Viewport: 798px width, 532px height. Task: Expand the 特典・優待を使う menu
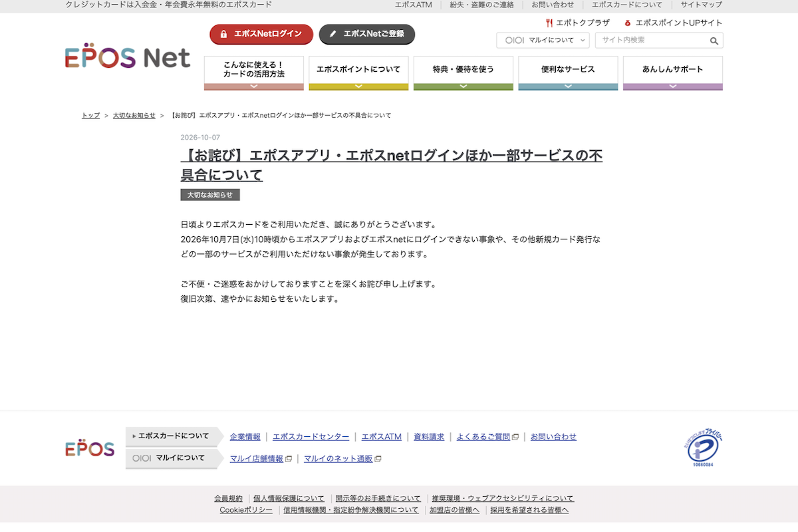click(464, 73)
